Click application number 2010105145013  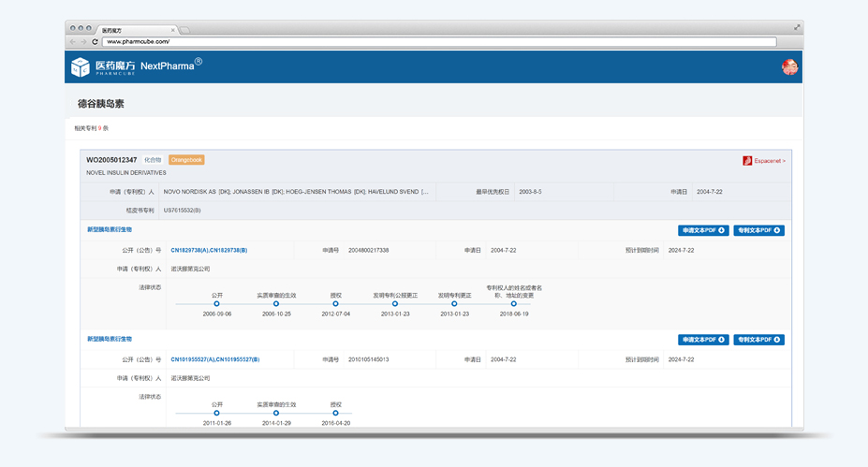(x=369, y=359)
